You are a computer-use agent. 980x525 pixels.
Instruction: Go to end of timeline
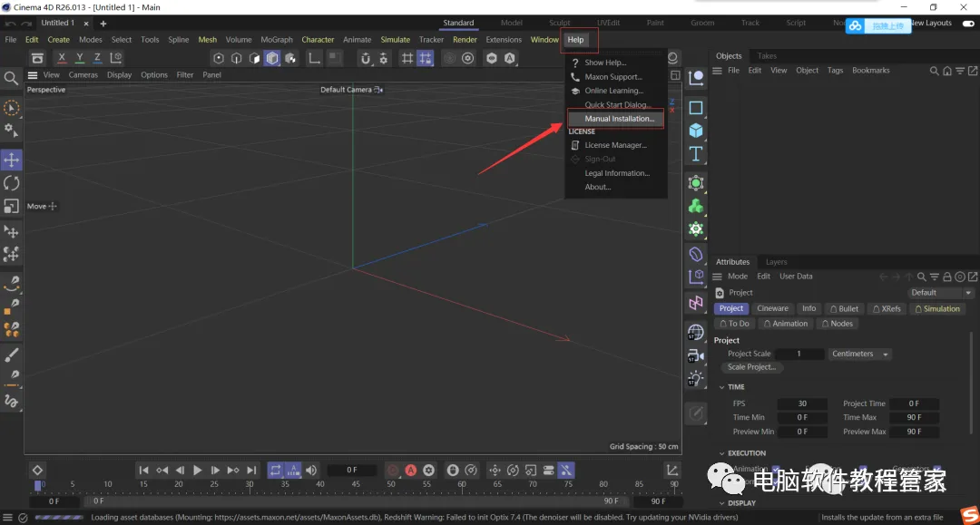click(251, 470)
